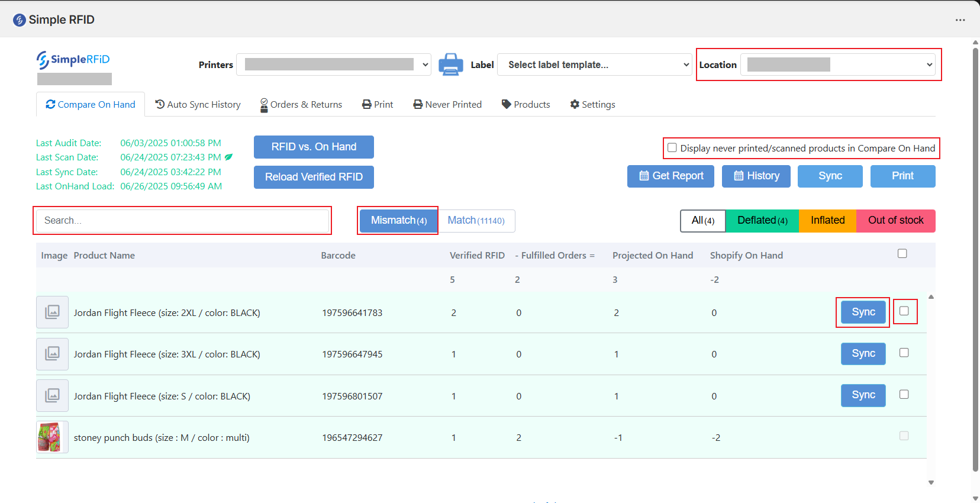Screen dimensions: 980x503
Task: Filter by orange Inflated
Action: click(827, 221)
